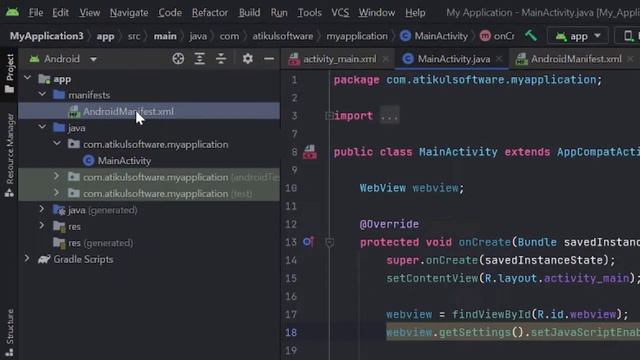Close the MainActivity.java tab
The width and height of the screenshot is (640, 360).
pos(499,59)
